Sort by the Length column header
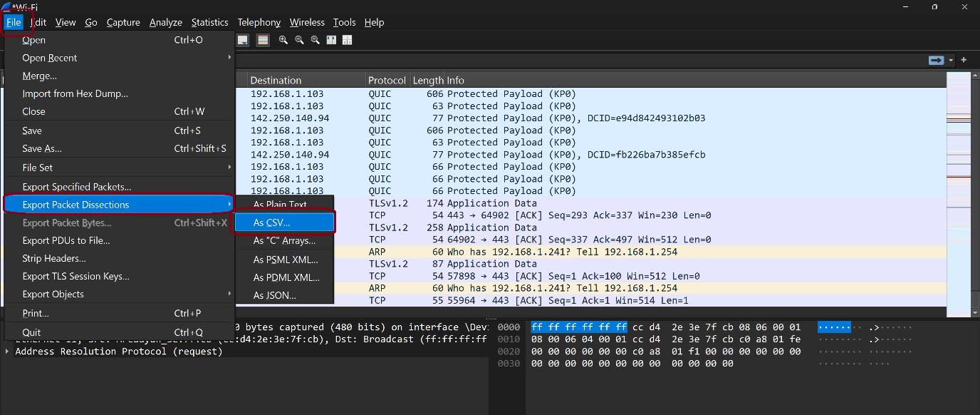 (428, 80)
